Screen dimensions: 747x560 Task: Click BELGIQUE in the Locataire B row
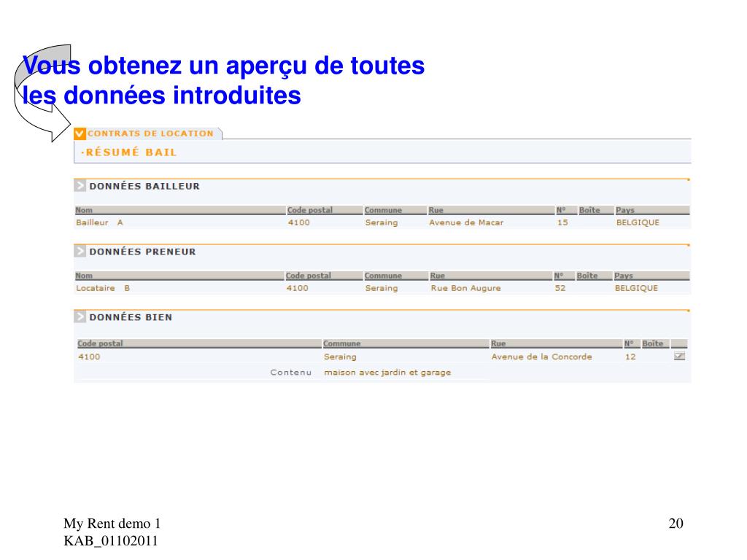(x=636, y=288)
